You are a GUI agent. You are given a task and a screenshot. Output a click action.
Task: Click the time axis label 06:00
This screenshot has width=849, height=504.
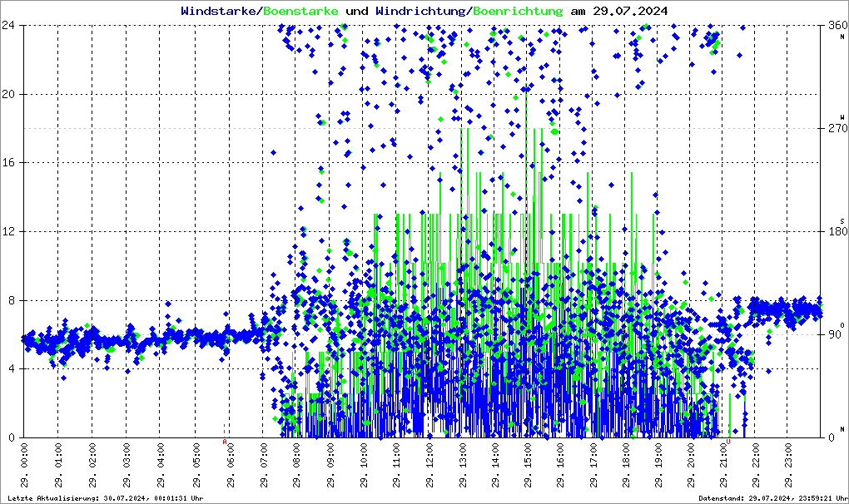pyautogui.click(x=230, y=465)
